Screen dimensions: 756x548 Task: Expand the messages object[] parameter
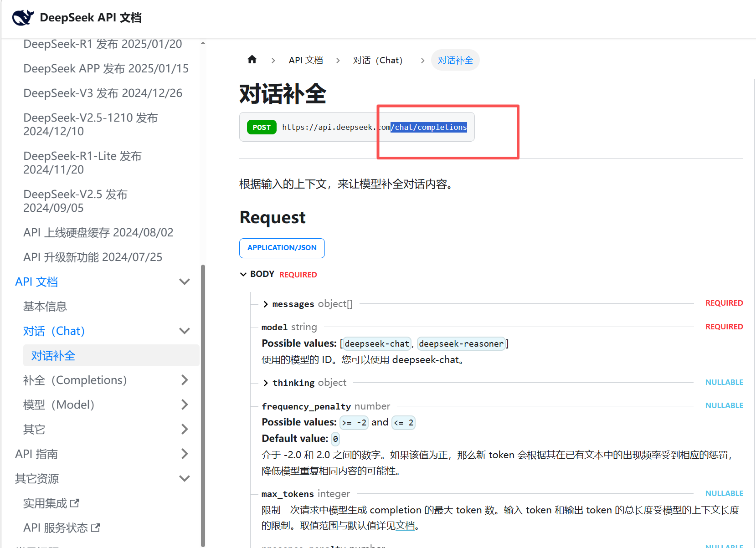[265, 304]
